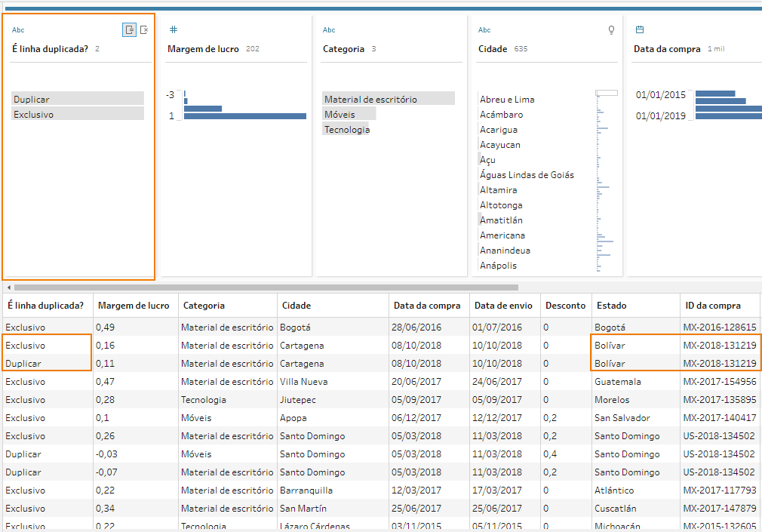Image resolution: width=762 pixels, height=532 pixels.
Task: Click the Exclude icon on the É linha duplicada? card
Action: pyautogui.click(x=144, y=30)
